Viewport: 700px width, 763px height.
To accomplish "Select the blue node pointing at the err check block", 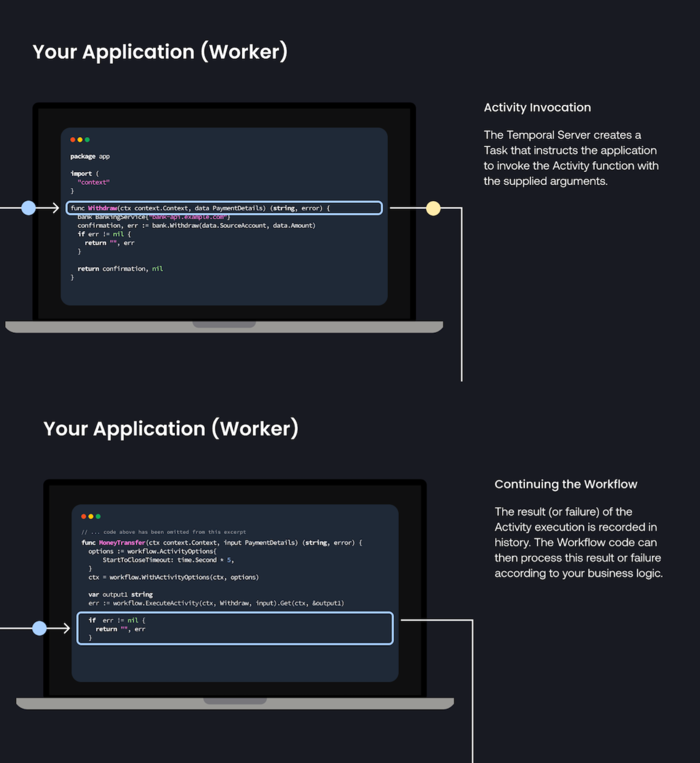I will tap(39, 628).
